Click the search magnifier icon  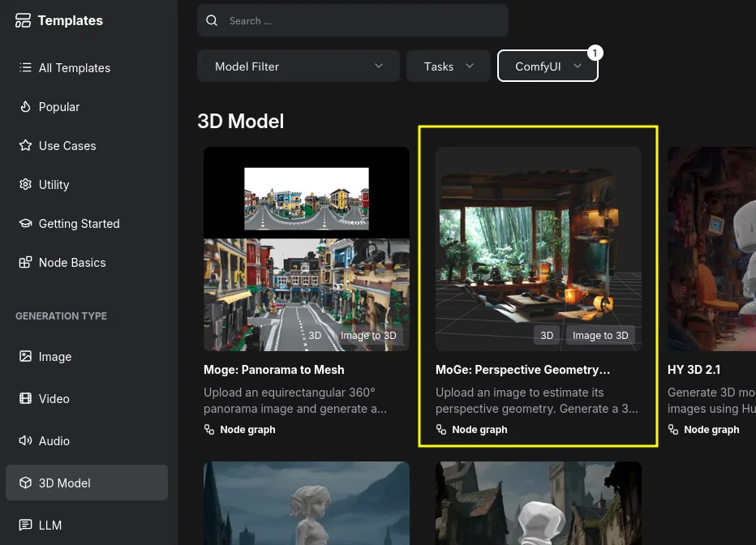point(212,21)
